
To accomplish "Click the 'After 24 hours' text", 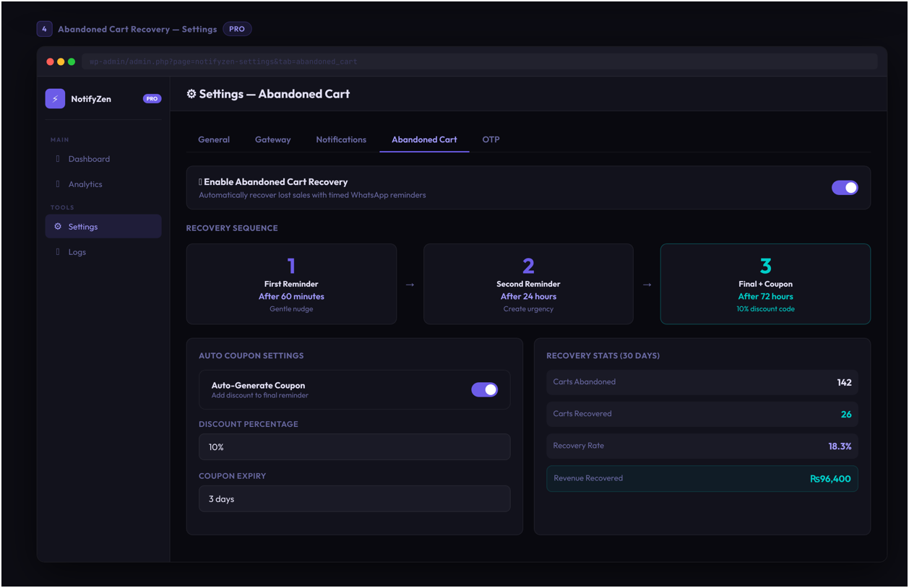I will [528, 296].
